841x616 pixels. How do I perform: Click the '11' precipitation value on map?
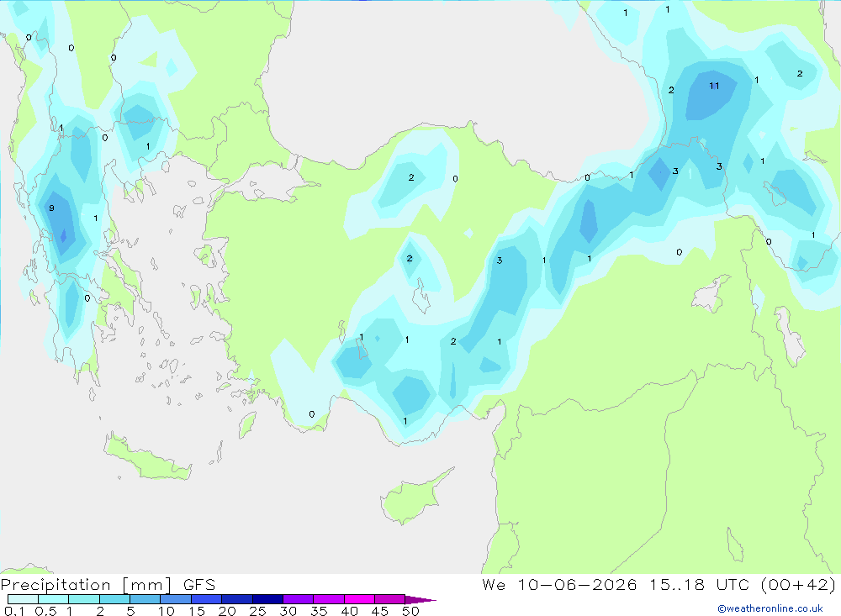714,86
